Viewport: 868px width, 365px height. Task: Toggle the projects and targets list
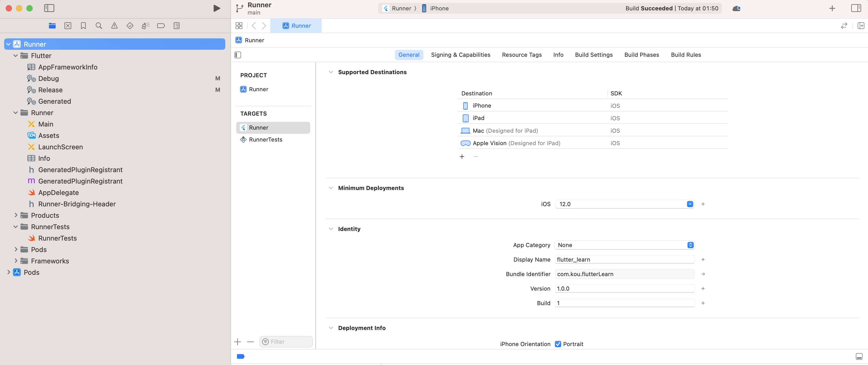(237, 55)
